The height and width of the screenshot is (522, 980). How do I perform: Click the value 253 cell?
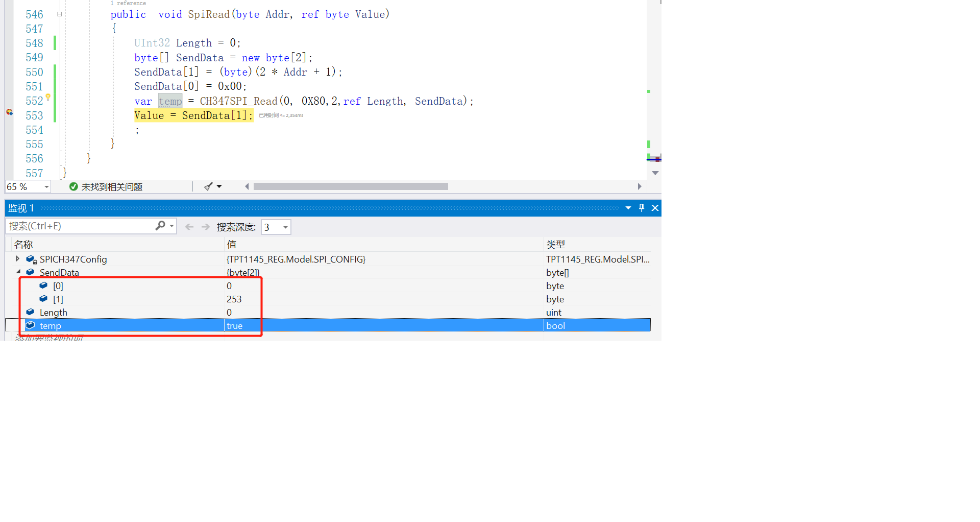[384, 299]
